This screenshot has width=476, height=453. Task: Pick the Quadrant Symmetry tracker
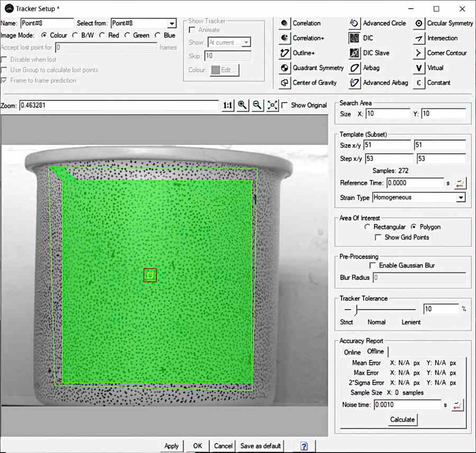pyautogui.click(x=283, y=68)
